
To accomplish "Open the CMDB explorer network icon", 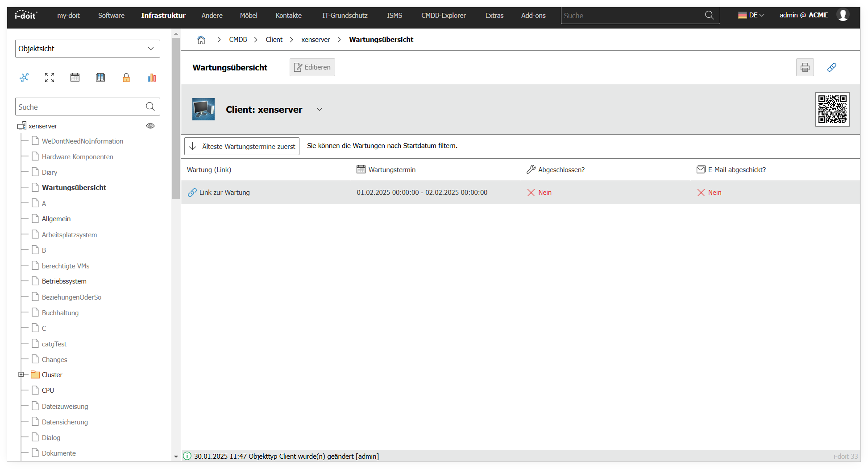I will click(24, 78).
